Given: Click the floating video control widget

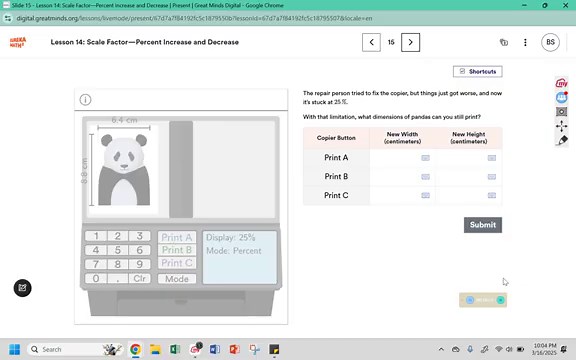Looking at the screenshot, I should [x=483, y=300].
